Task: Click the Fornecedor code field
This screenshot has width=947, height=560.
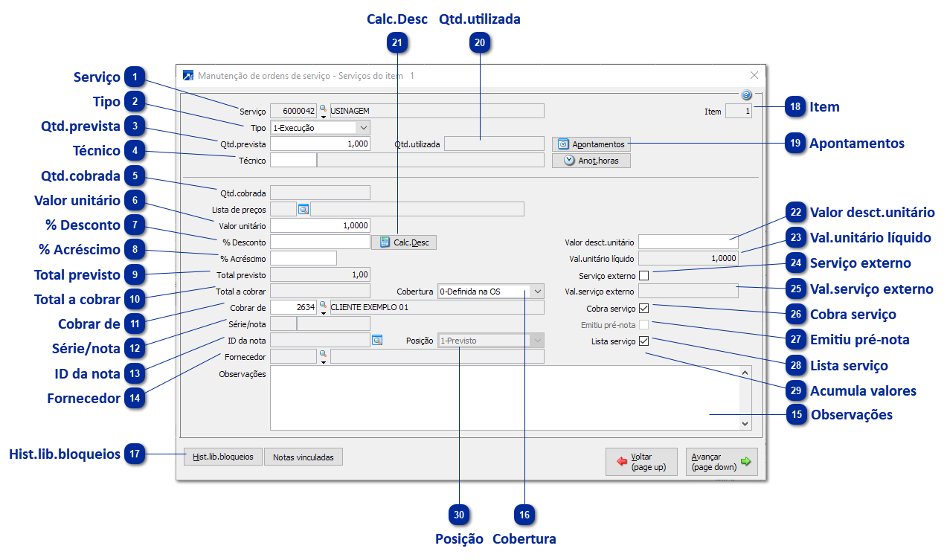Action: pyautogui.click(x=294, y=356)
